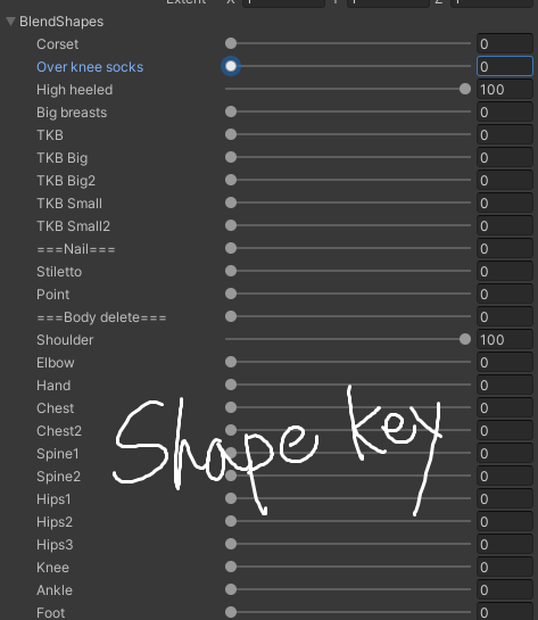The height and width of the screenshot is (620, 538).
Task: Select the Shoulder value input box
Action: (x=505, y=340)
